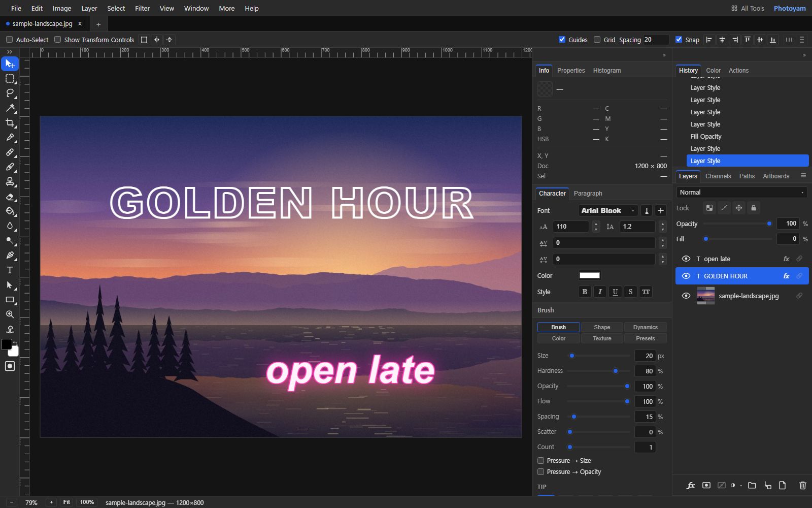Select the Type tool
812x508 pixels.
point(10,270)
